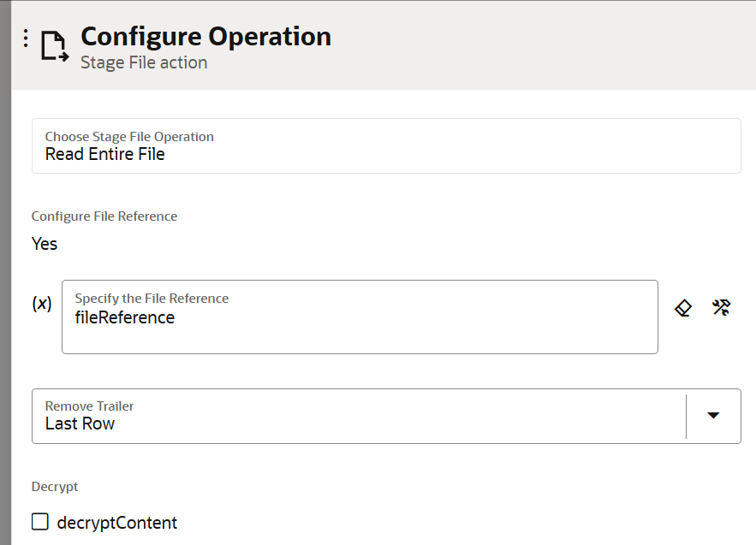Click the Stage File action document icon
This screenshot has height=545, width=756.
[55, 46]
